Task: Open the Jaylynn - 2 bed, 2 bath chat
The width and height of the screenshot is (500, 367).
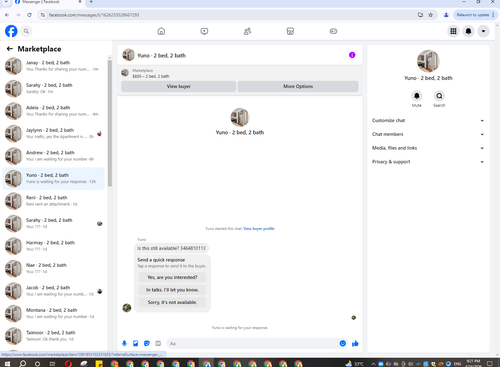Action: [54, 133]
